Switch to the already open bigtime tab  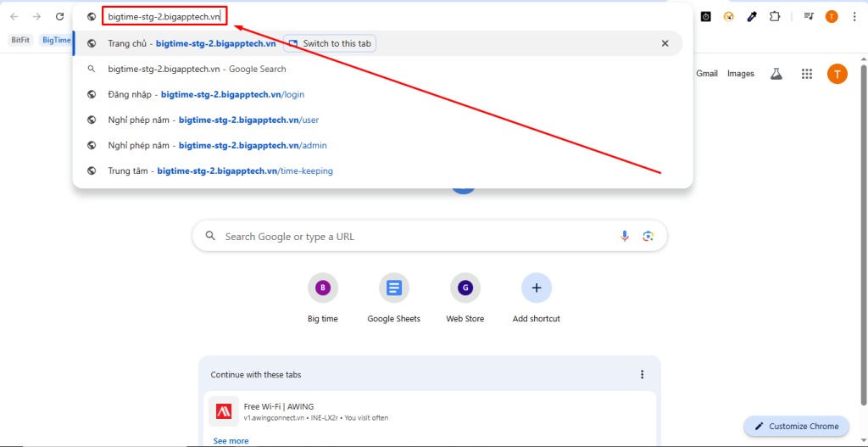click(330, 43)
